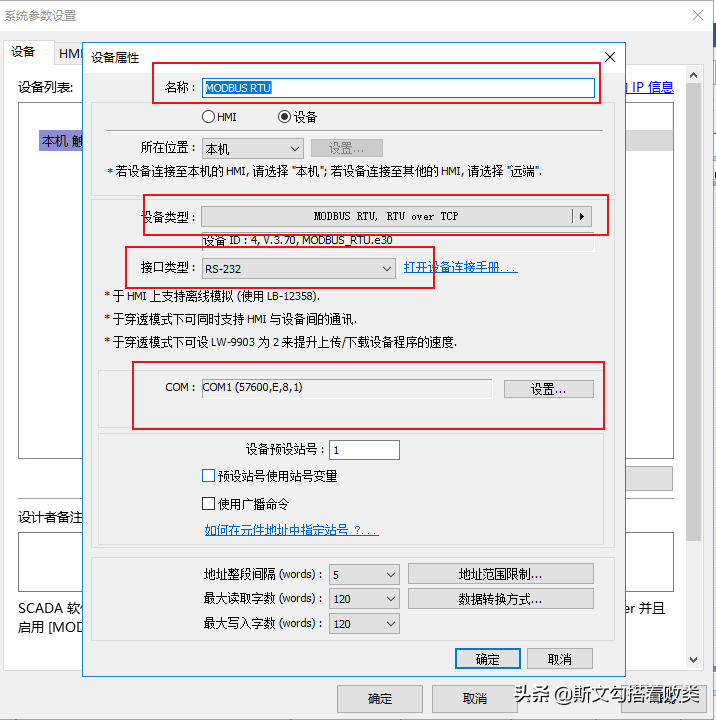The width and height of the screenshot is (716, 720).
Task: Click 数据转换方式... button
Action: 500,599
